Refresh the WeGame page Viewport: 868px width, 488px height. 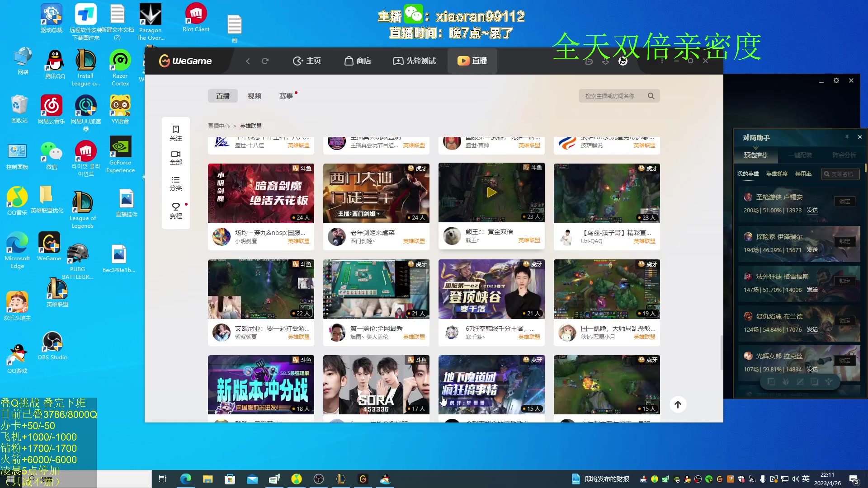pyautogui.click(x=265, y=61)
